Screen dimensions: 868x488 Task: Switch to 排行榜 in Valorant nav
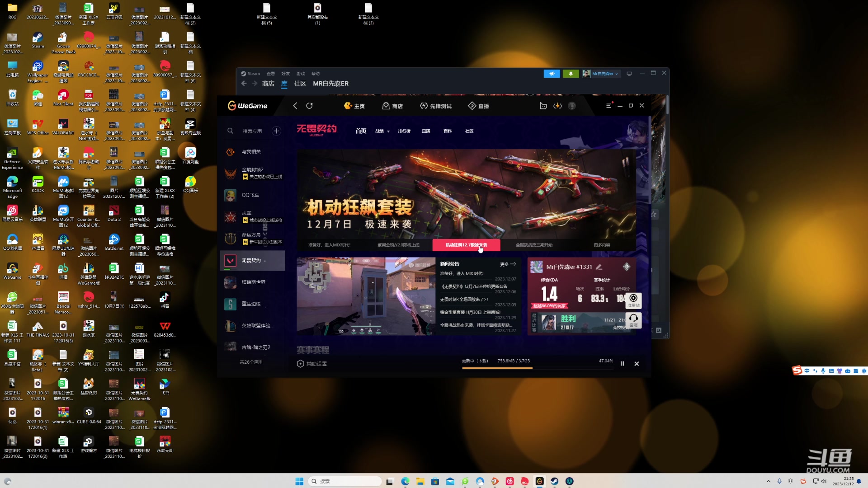coord(404,131)
